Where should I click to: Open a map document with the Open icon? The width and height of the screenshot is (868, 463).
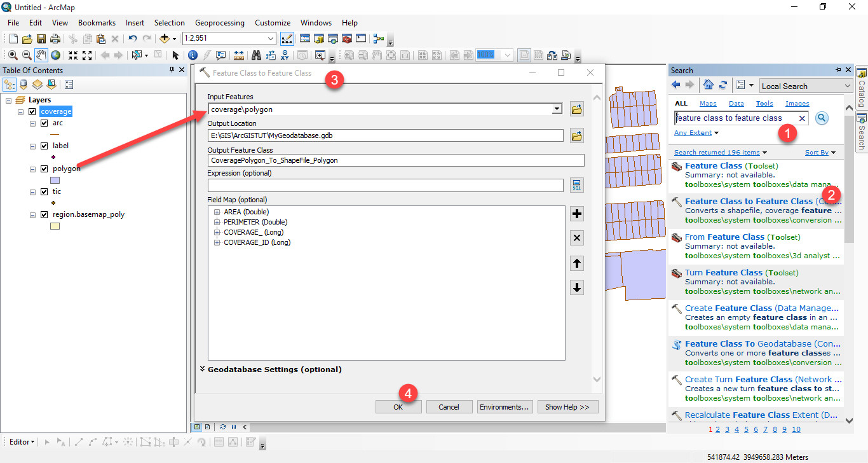[27, 39]
